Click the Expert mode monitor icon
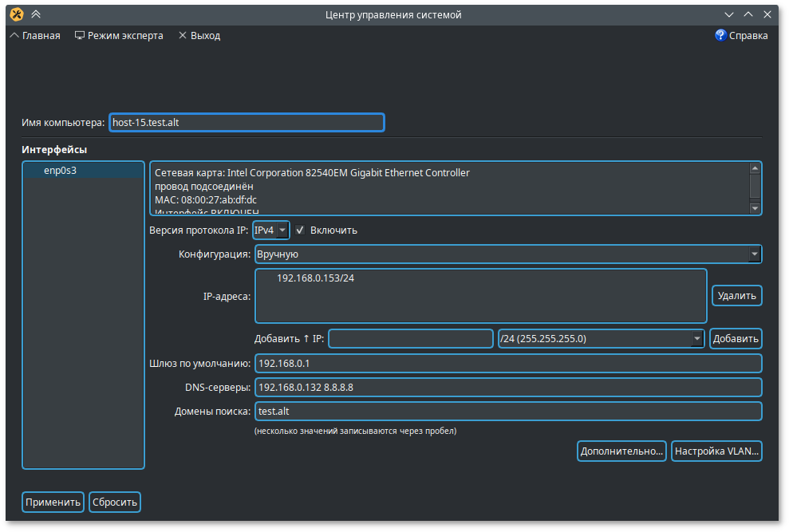The height and width of the screenshot is (532, 789). pyautogui.click(x=80, y=35)
